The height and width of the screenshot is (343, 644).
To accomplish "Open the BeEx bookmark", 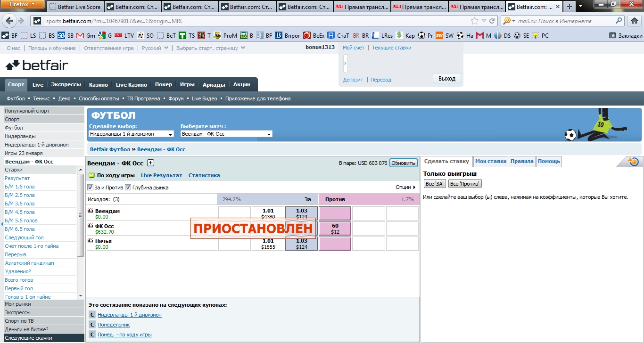I will 314,35.
